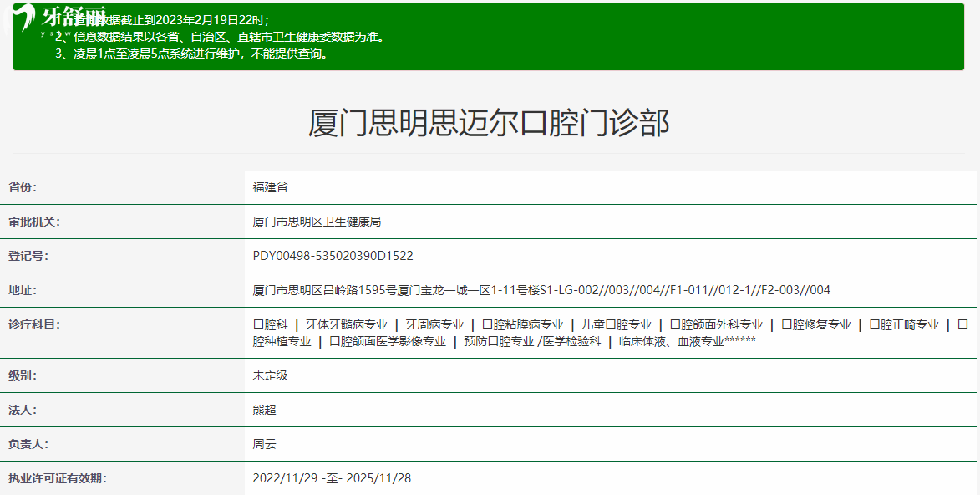
Task: Select the legal person name 熊超
Action: click(x=264, y=410)
